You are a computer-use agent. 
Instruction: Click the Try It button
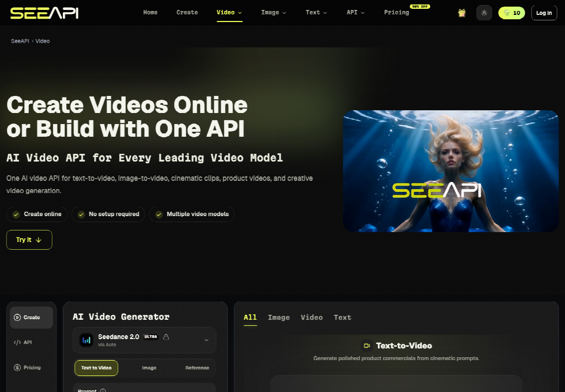pos(29,240)
